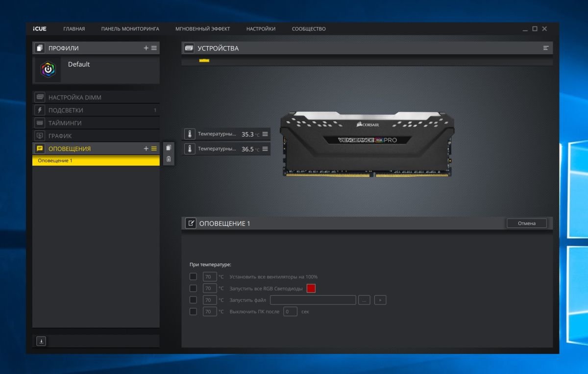Click the УСТРОЙСТВА keyboard icon
The width and height of the screenshot is (588, 374).
tap(189, 48)
